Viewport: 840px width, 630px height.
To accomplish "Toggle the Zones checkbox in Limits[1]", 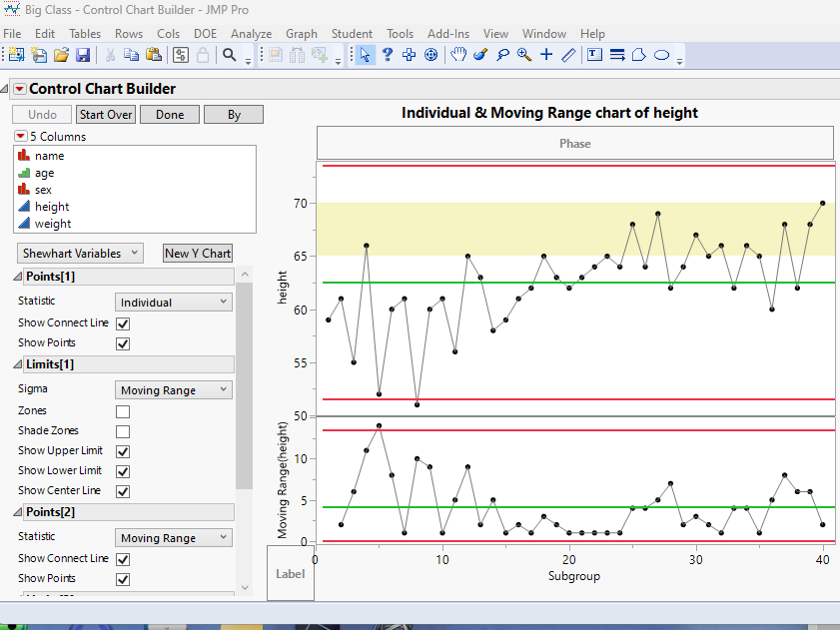I will pyautogui.click(x=122, y=411).
